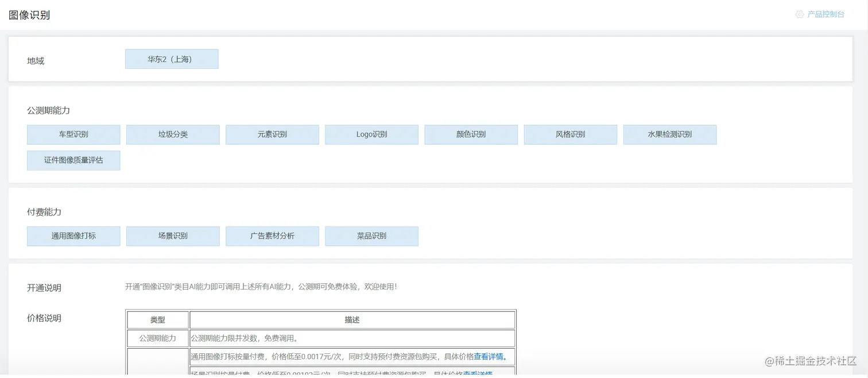Select the 元素识别 capability
This screenshot has width=868, height=378.
pyautogui.click(x=272, y=134)
